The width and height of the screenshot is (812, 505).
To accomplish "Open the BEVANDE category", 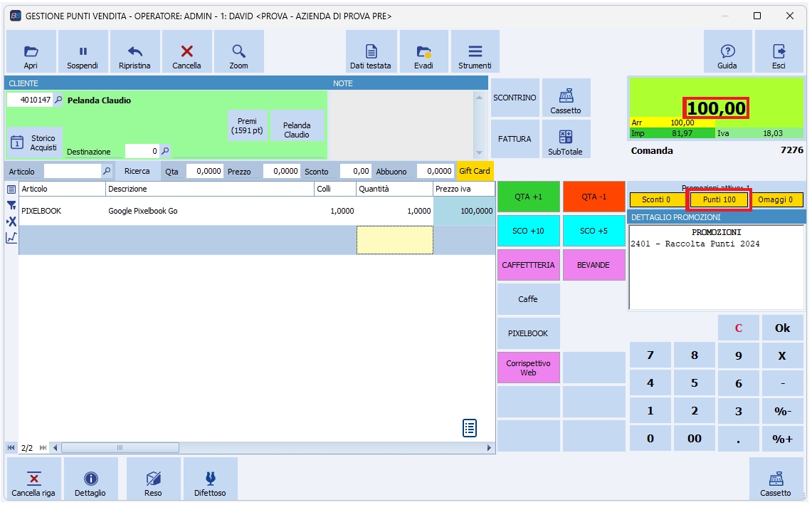I will click(x=594, y=265).
